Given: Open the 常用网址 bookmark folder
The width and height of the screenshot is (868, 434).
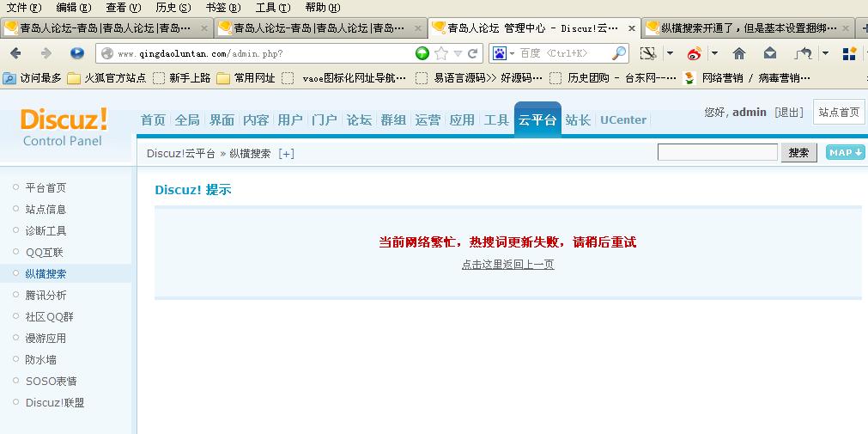Looking at the screenshot, I should tap(246, 78).
